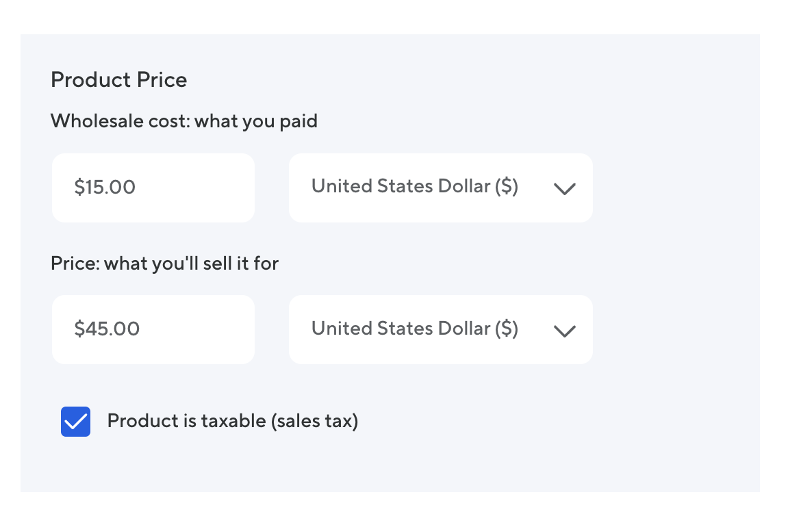Uncheck the Product is taxable checkbox

75,422
